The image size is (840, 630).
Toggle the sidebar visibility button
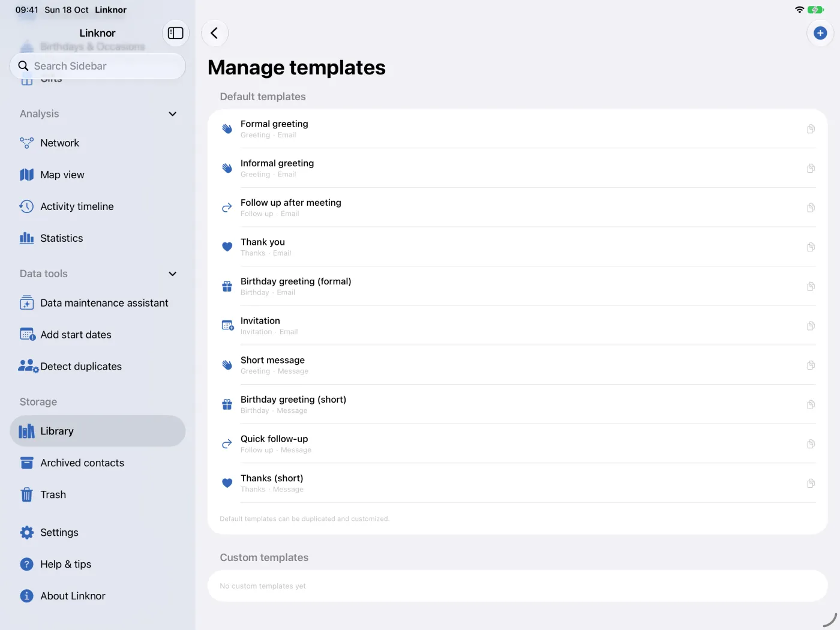click(176, 33)
